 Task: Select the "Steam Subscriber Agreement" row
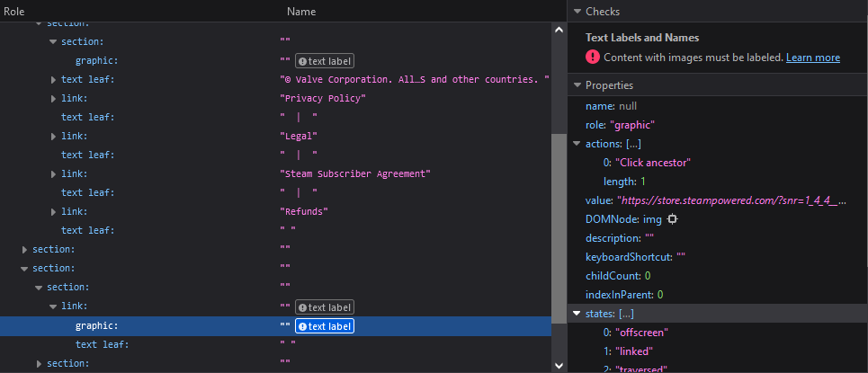275,173
